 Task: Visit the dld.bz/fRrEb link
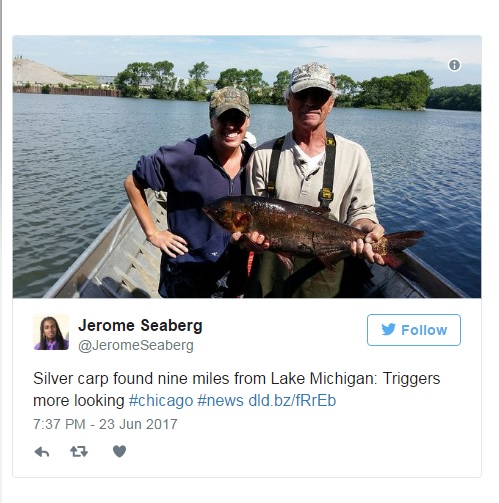click(292, 400)
